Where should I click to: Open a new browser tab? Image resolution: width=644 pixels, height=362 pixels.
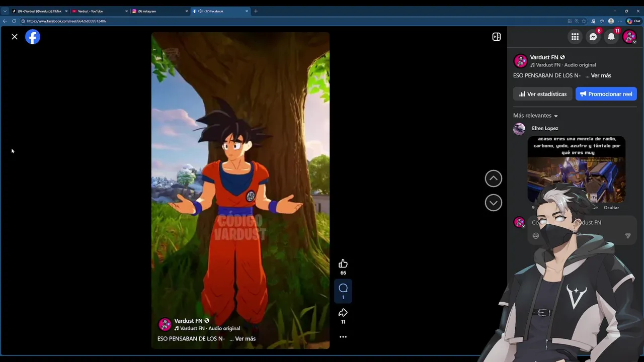point(256,11)
